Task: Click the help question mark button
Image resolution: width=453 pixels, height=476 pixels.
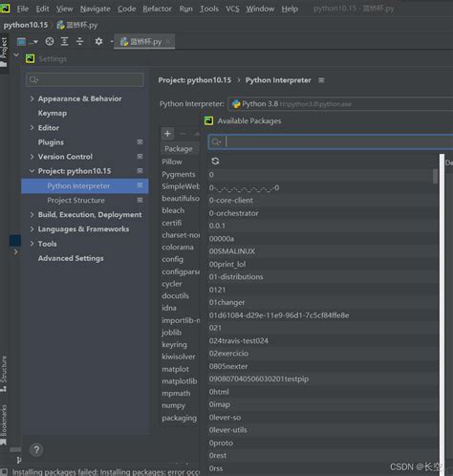Action: pyautogui.click(x=36, y=450)
